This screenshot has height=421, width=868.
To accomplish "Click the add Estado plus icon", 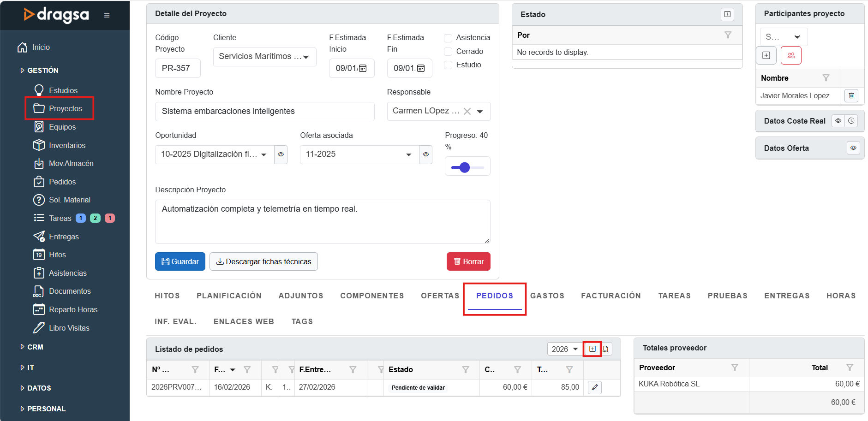I will pos(727,14).
